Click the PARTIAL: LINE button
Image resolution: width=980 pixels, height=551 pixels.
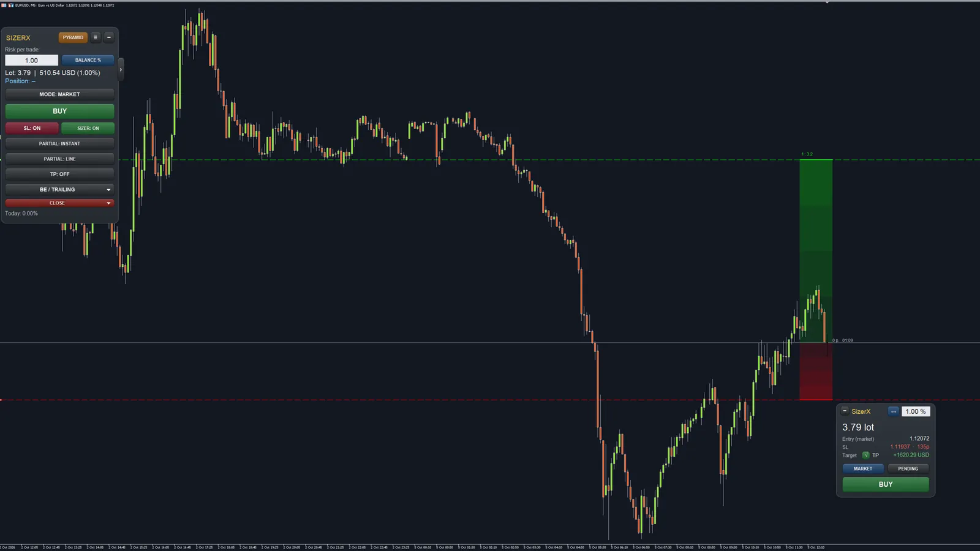pyautogui.click(x=59, y=159)
